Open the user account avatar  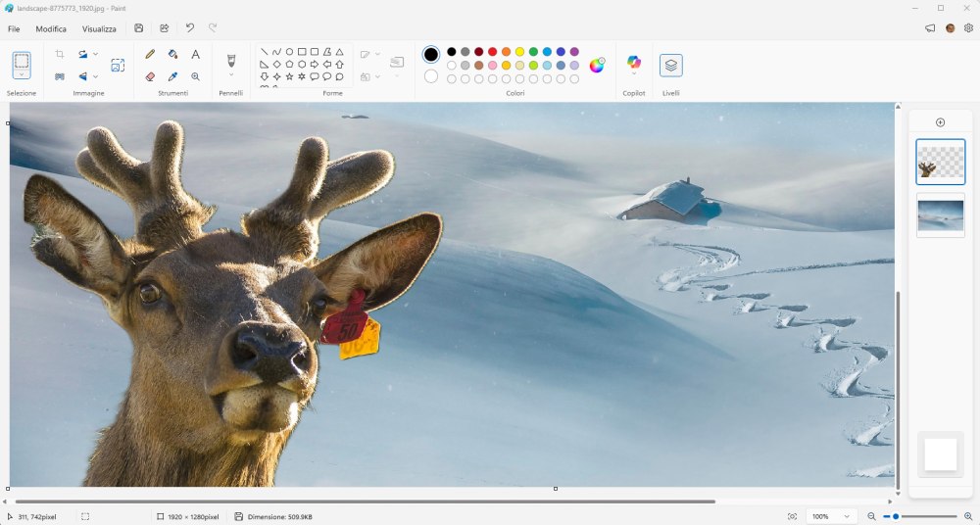click(950, 28)
